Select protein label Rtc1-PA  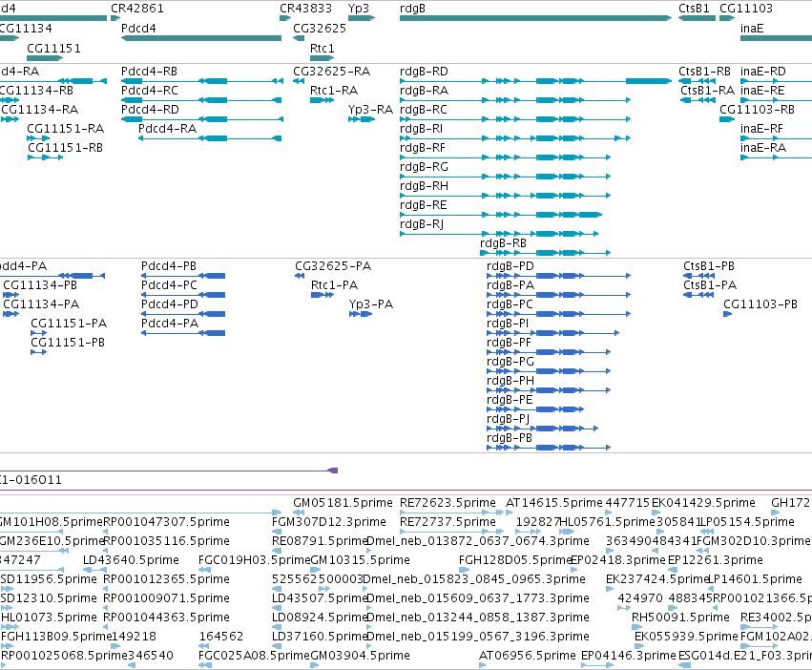coord(335,285)
